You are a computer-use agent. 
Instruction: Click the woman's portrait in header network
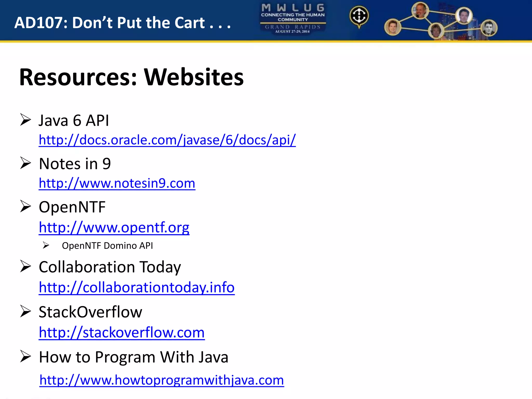point(436,31)
